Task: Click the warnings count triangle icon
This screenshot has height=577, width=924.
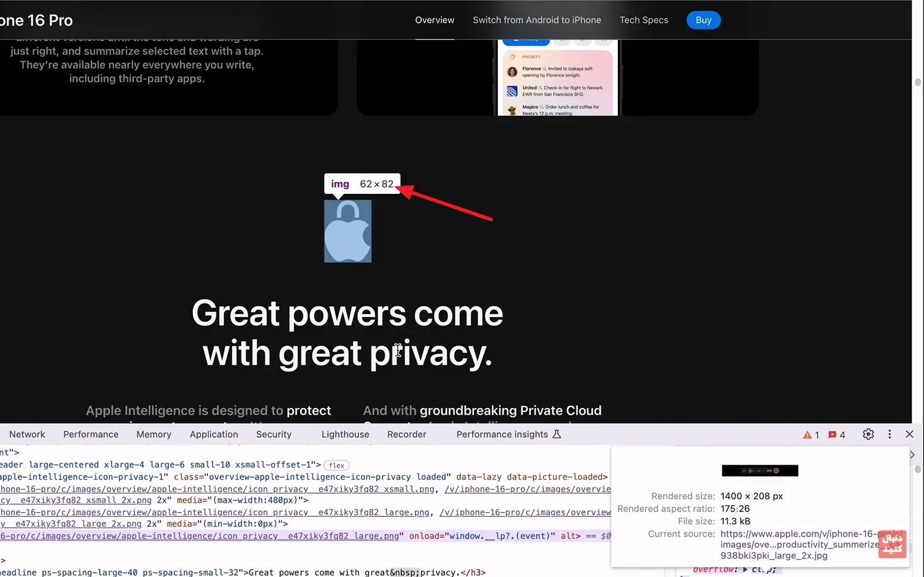Action: click(x=807, y=435)
